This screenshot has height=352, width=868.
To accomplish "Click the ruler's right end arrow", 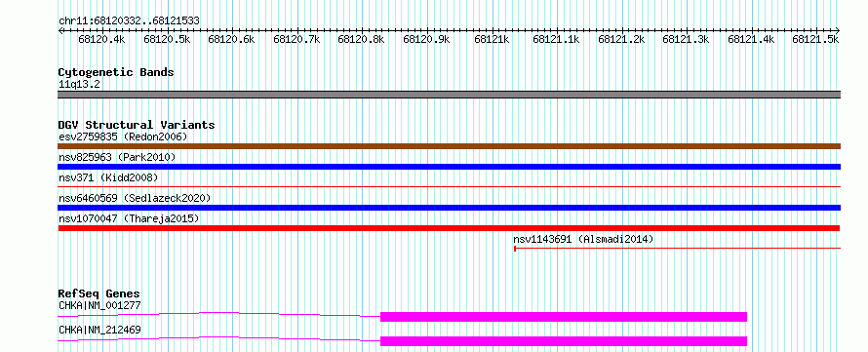I will 838,30.
